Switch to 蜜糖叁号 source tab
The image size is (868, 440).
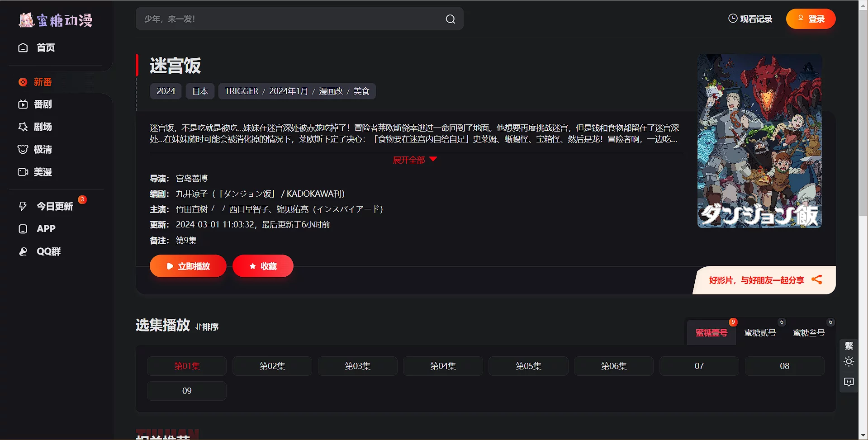coord(808,333)
